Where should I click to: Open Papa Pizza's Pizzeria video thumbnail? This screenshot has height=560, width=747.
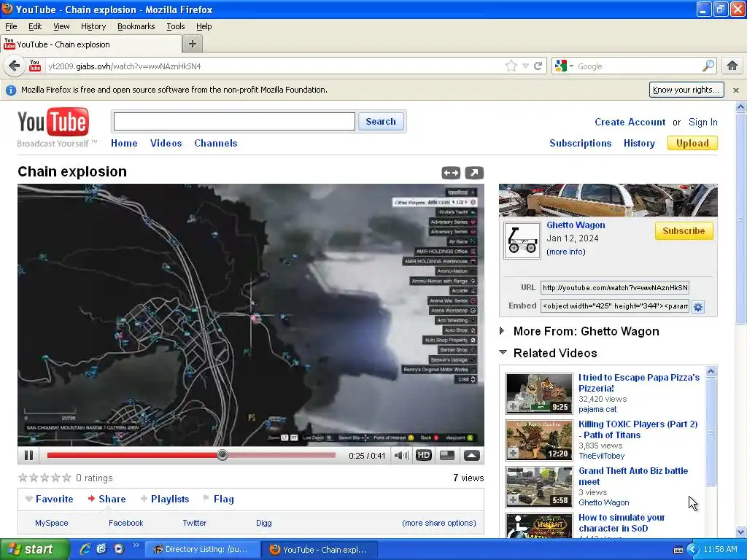coord(539,393)
